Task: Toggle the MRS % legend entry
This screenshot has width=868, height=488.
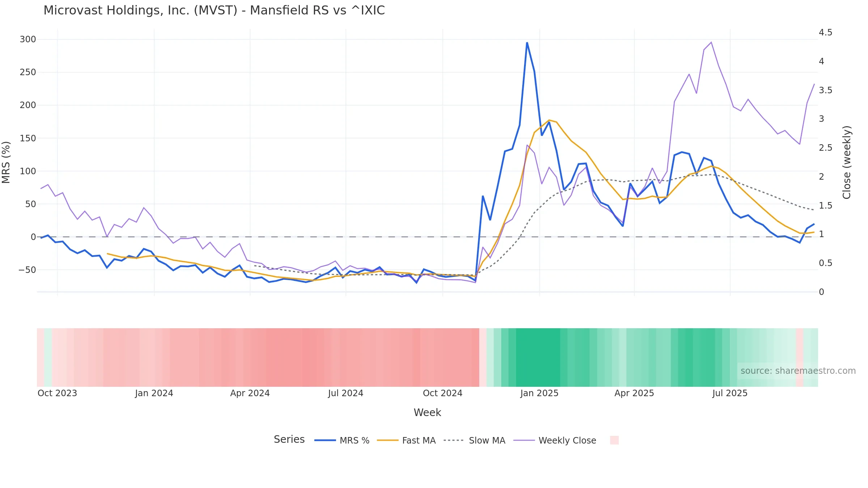Action: [342, 440]
